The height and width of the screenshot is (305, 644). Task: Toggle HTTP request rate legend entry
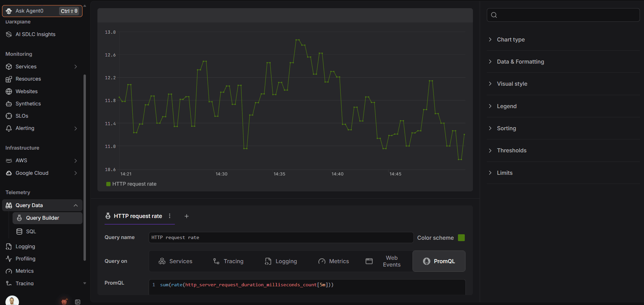pos(131,184)
